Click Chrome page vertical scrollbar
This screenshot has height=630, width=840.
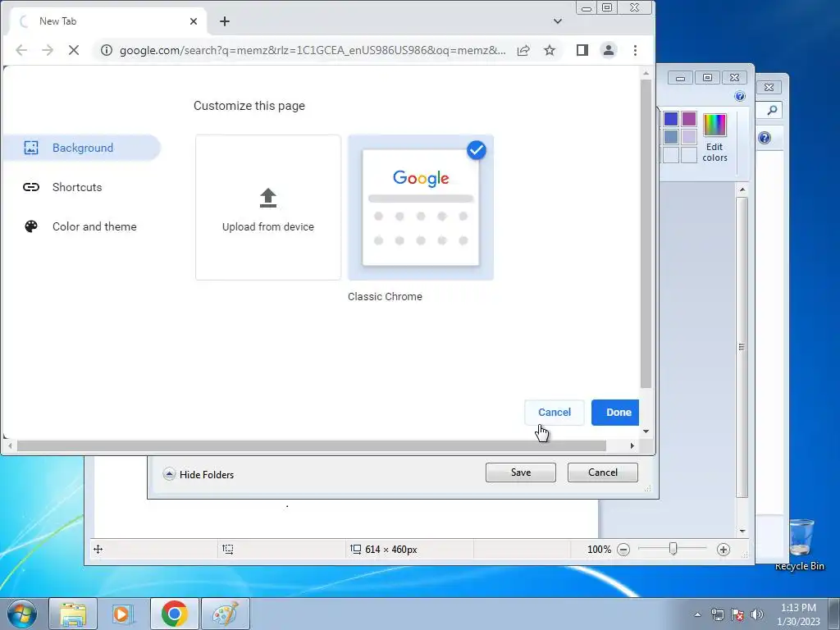coord(646,234)
